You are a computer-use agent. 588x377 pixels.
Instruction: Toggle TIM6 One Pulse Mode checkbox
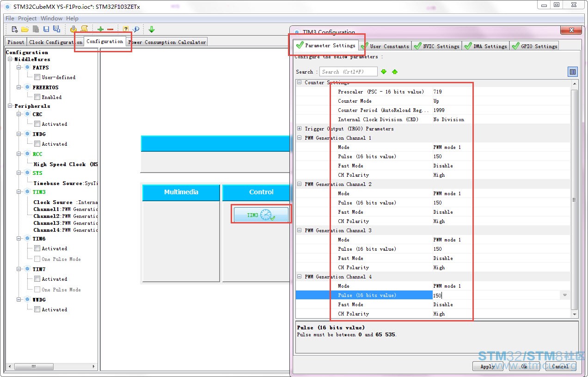(x=37, y=259)
